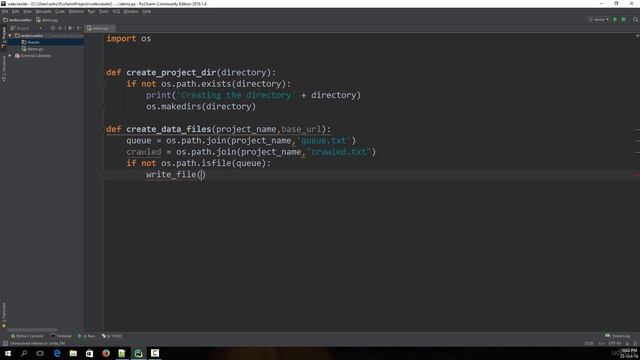The width and height of the screenshot is (640, 360).
Task: Launch Microsoft Edge from taskbar
Action: pyautogui.click(x=57, y=353)
